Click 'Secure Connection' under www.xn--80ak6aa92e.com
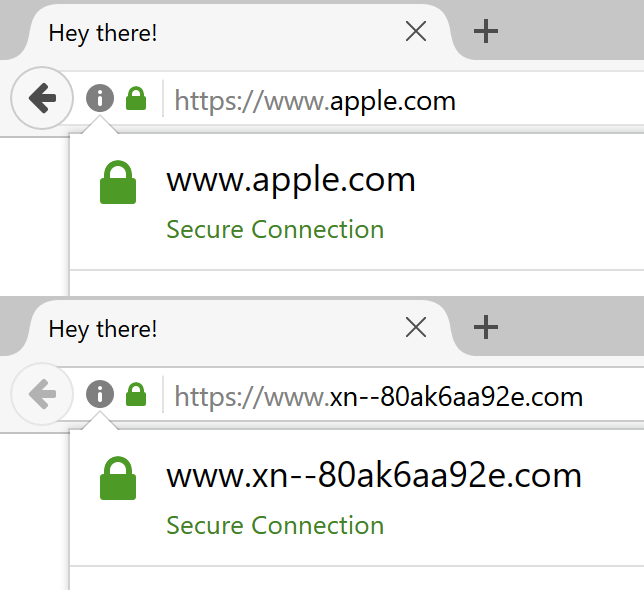The height and width of the screenshot is (590, 644). pyautogui.click(x=275, y=525)
